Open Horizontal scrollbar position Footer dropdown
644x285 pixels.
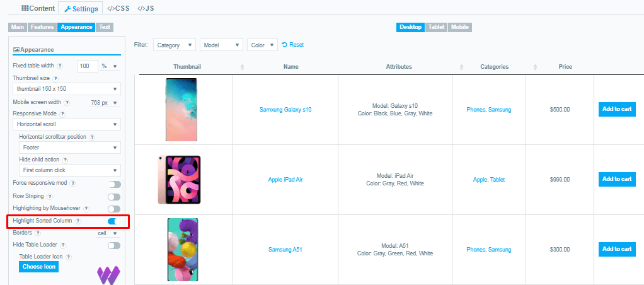(70, 148)
